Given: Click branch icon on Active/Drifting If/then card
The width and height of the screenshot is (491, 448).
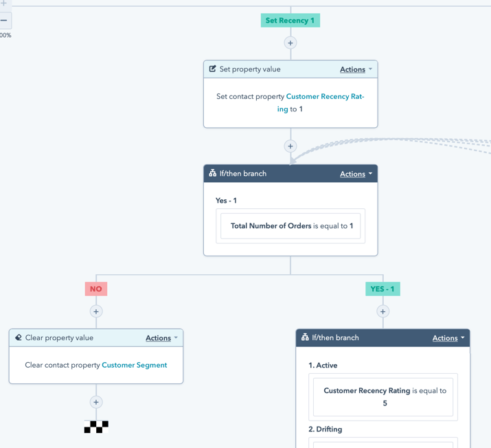Looking at the screenshot, I should (x=305, y=337).
